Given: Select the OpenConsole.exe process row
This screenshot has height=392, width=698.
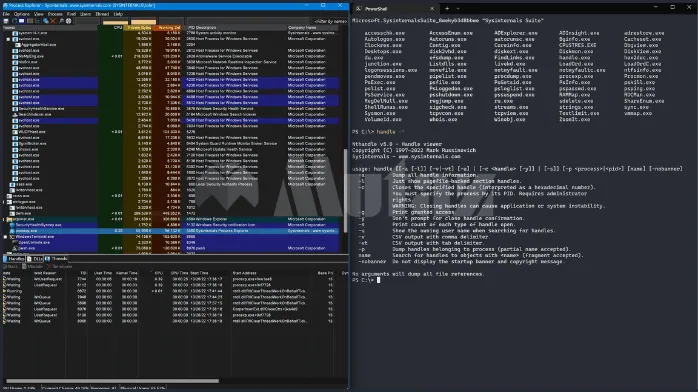Looking at the screenshot, I should (171, 242).
